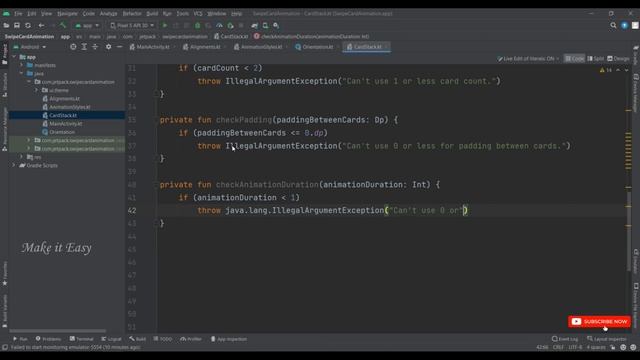Expand the ui.theme package
The height and width of the screenshot is (360, 640).
[x=36, y=90]
